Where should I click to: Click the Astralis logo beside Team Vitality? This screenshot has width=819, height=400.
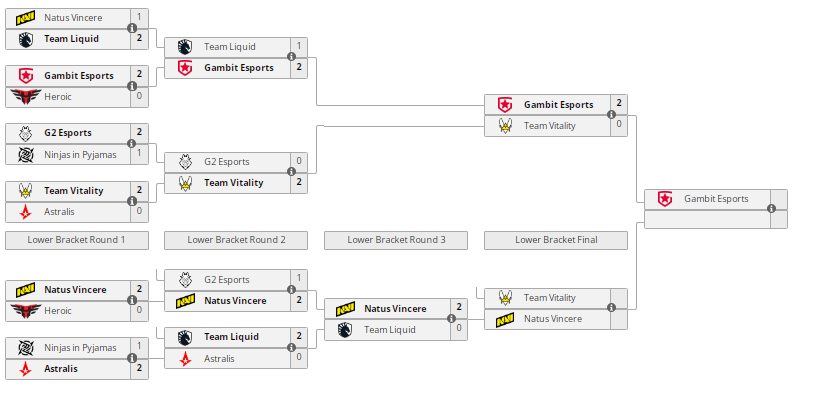point(24,212)
